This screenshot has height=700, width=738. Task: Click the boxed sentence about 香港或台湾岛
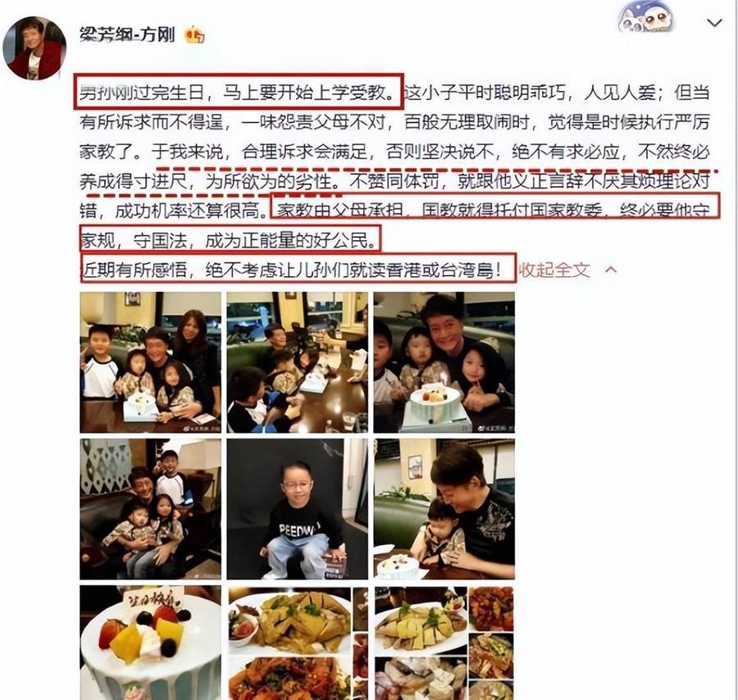298,269
